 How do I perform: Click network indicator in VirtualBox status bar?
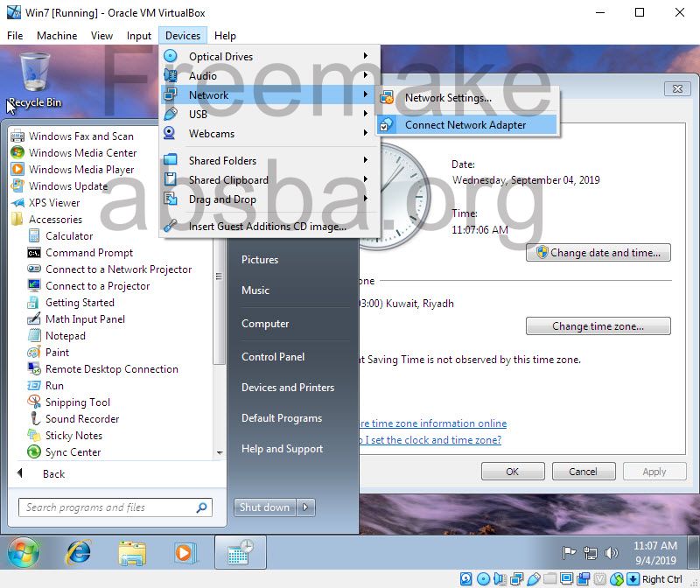pyautogui.click(x=517, y=579)
